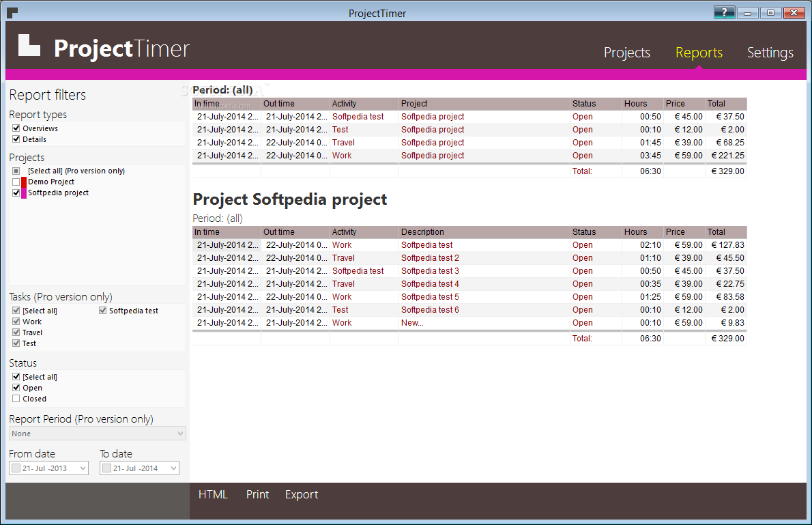
Task: Click the Softpedia test activity in overview table
Action: click(x=358, y=117)
